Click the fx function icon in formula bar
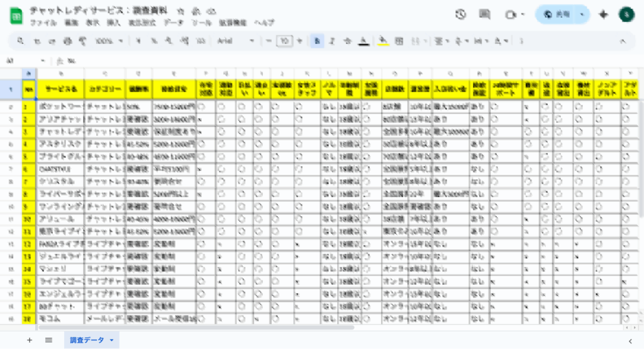 [x=60, y=61]
